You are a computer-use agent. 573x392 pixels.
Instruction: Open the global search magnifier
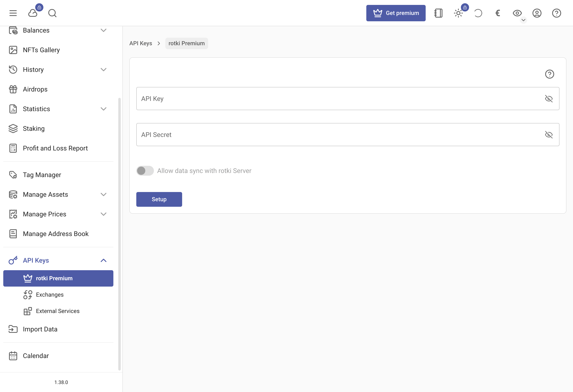[52, 13]
